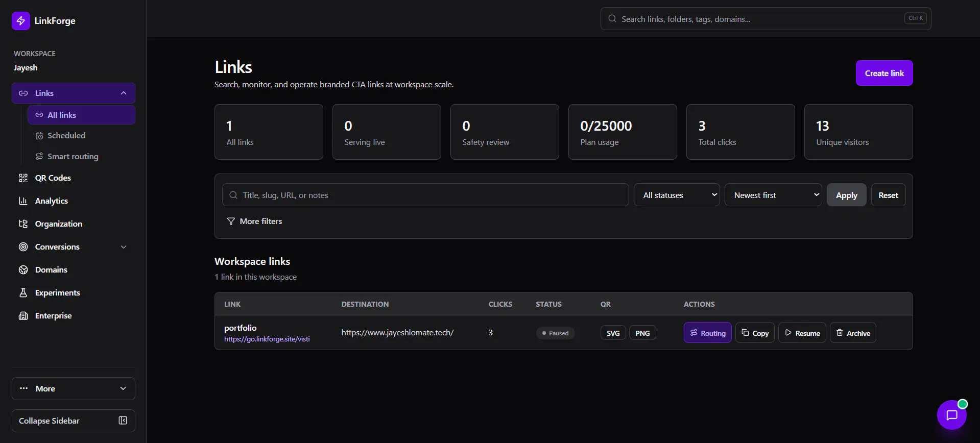Collapse the sidebar
The height and width of the screenshot is (443, 980).
(x=74, y=421)
